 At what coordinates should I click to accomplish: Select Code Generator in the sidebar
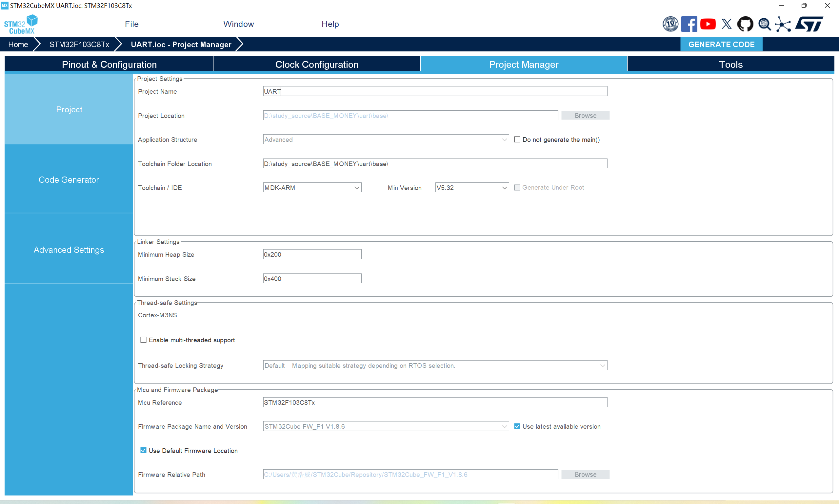point(69,180)
